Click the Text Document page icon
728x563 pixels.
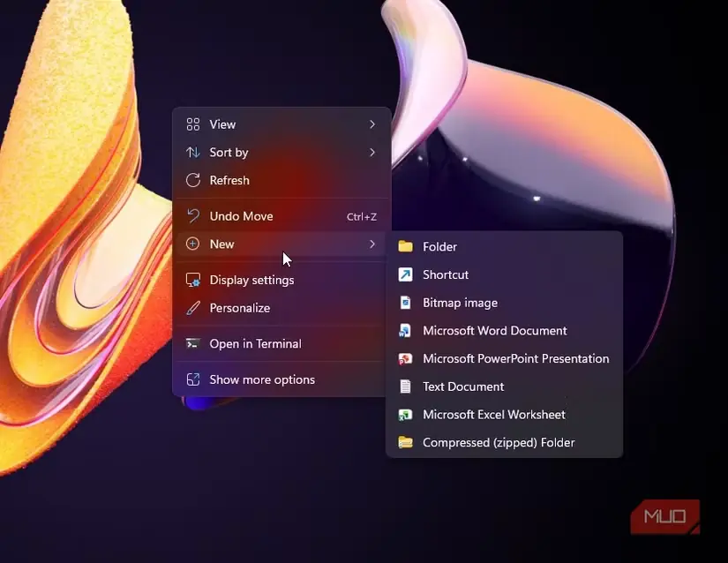405,387
